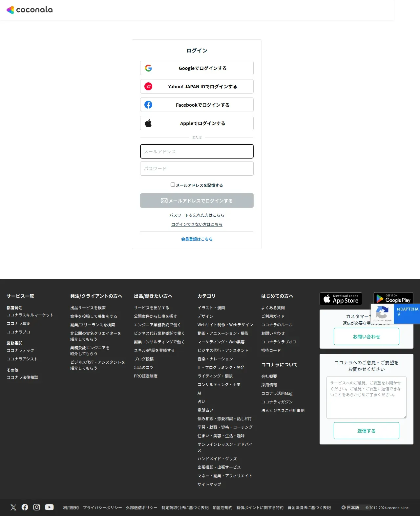The height and width of the screenshot is (516, 420).
Task: Log in with Apple button
Action: (197, 123)
